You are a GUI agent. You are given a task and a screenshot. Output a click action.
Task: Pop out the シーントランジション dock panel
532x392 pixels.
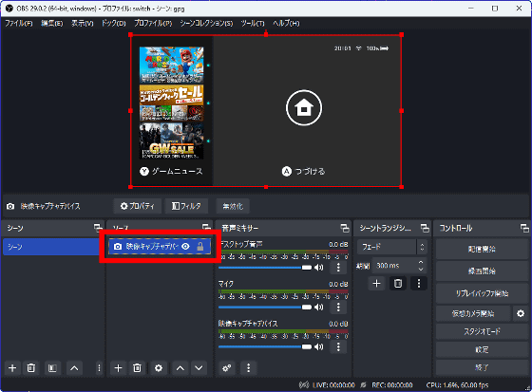point(425,228)
